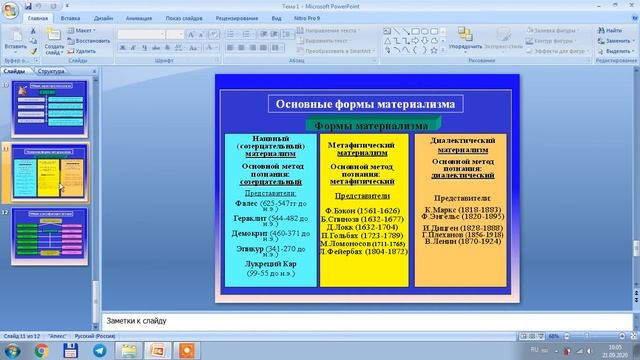Start slide show icon in status bar

541,336
